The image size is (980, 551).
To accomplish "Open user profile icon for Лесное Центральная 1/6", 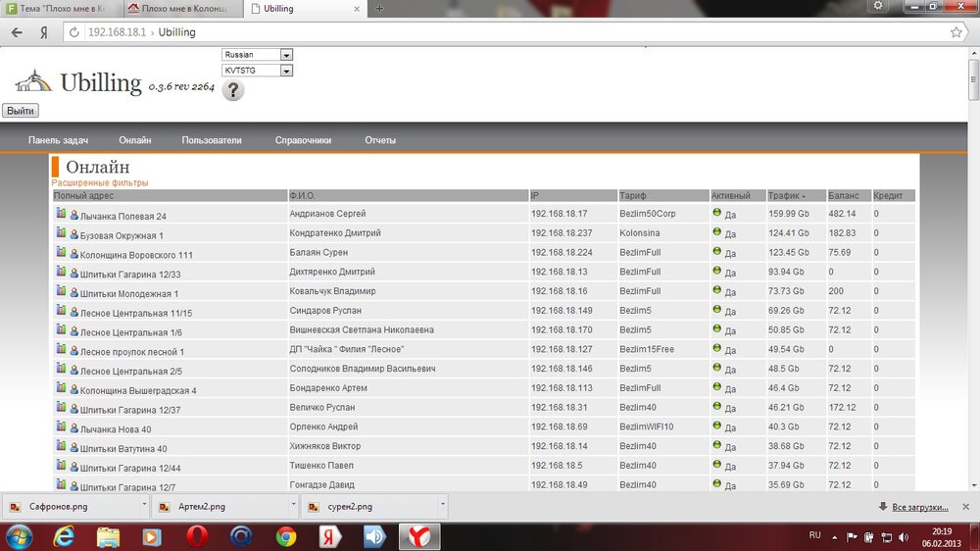I will click(x=73, y=331).
